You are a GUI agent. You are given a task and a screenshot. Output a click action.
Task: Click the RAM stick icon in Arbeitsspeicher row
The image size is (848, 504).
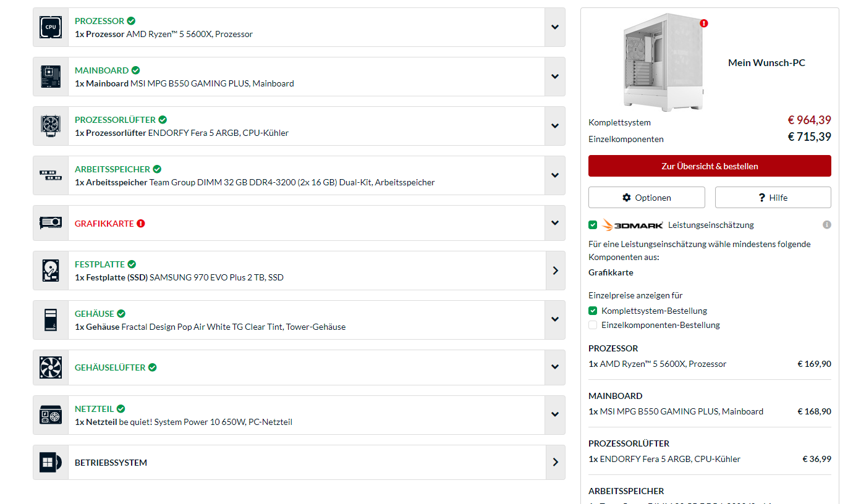click(x=51, y=175)
